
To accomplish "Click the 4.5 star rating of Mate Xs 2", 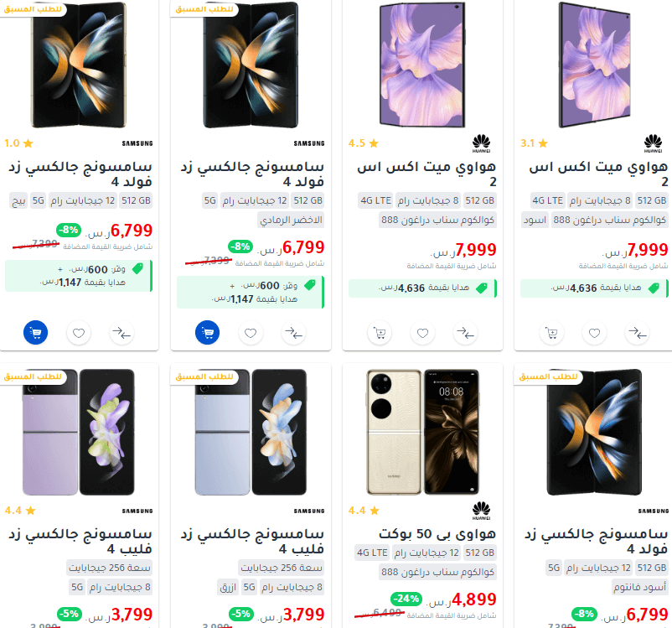I will [364, 143].
